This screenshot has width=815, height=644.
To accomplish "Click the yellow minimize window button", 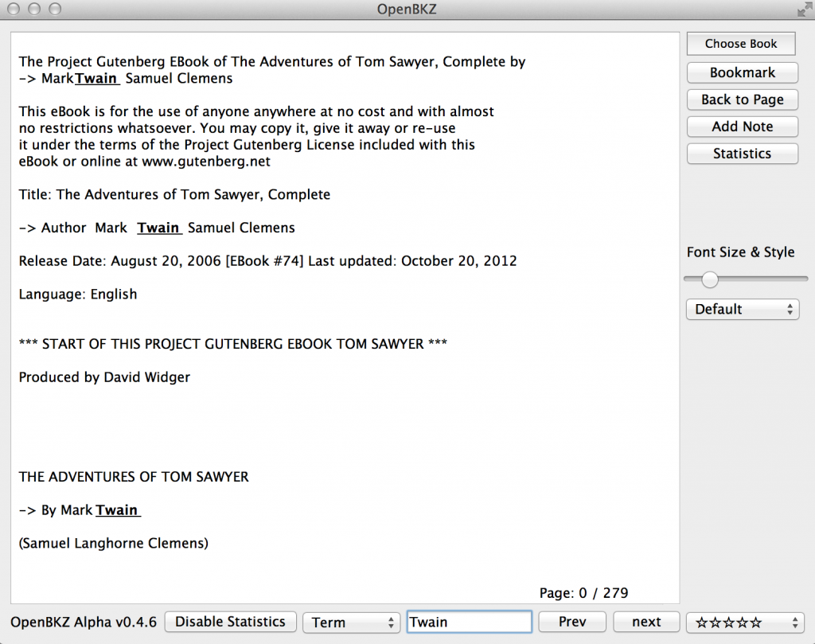I will point(34,10).
